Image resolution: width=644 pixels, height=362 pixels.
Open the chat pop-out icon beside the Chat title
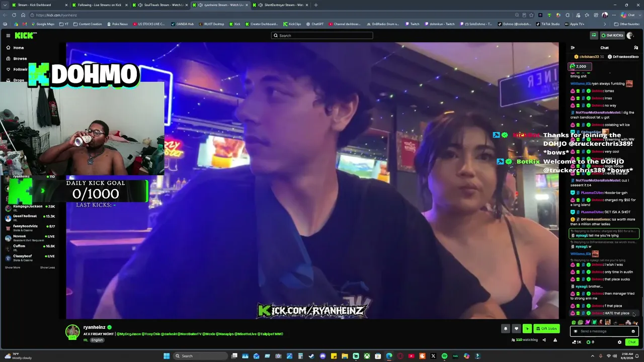636,48
